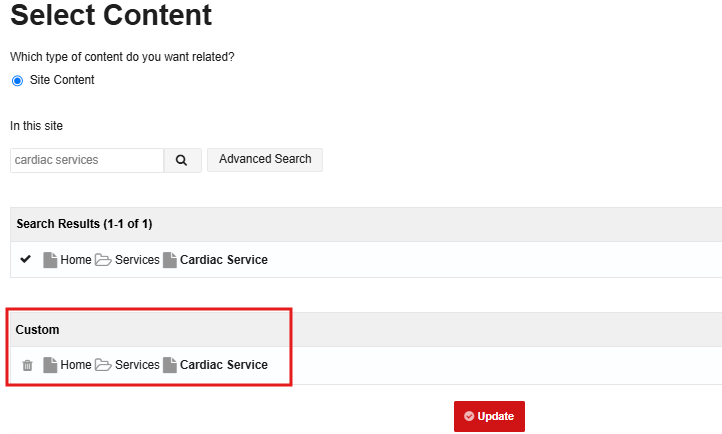
Task: Click the magnifying glass search button
Action: point(183,160)
